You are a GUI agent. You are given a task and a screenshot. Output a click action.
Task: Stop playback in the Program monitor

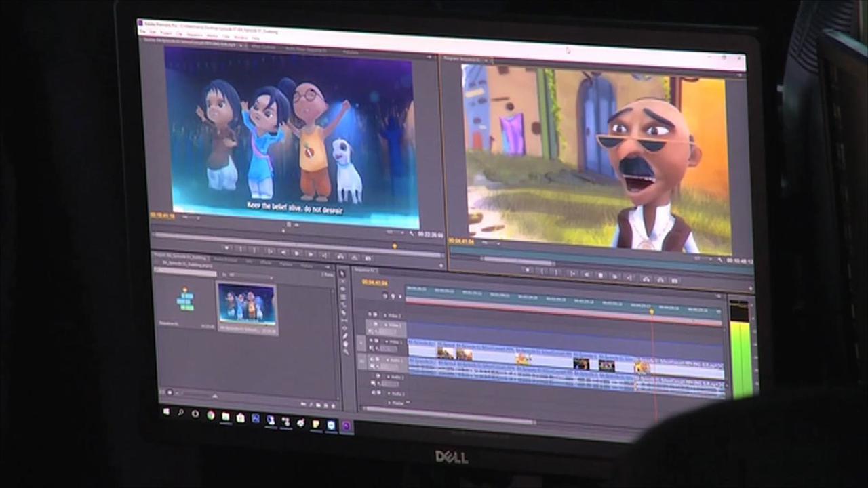[x=601, y=275]
